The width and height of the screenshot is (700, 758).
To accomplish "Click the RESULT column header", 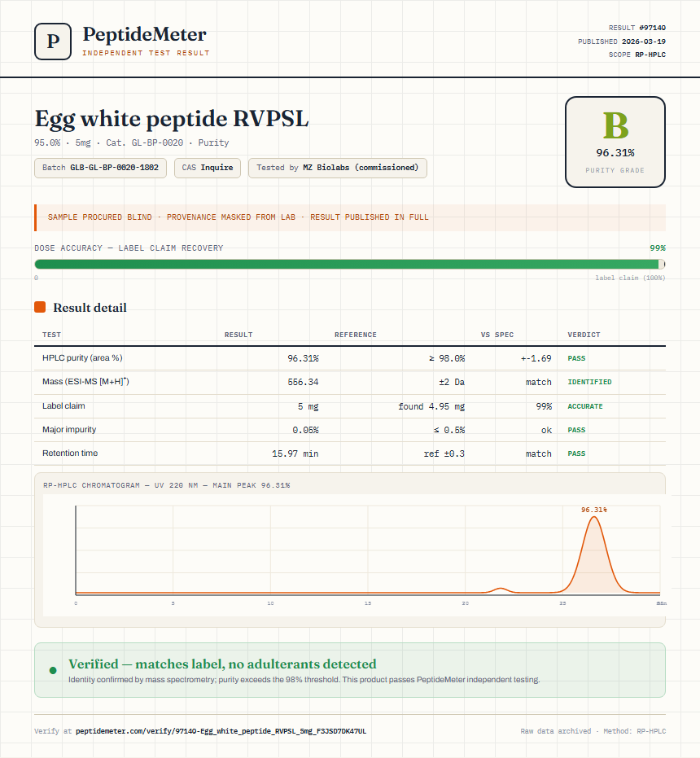I will point(238,335).
